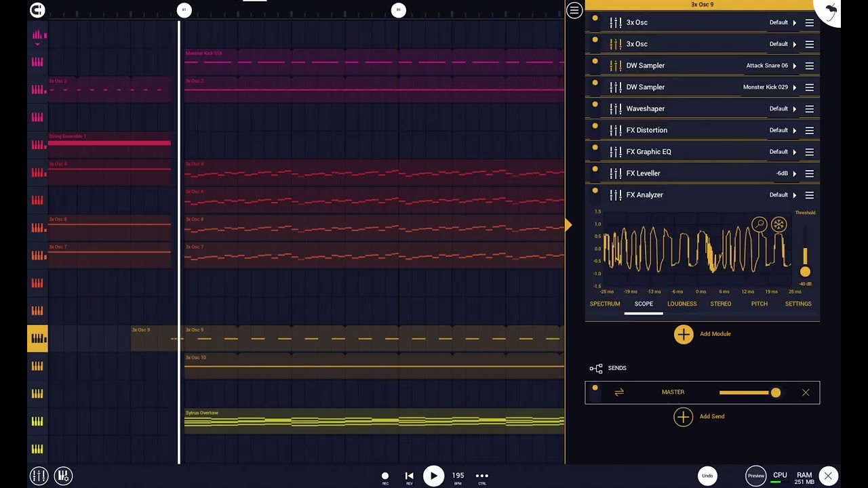Image resolution: width=868 pixels, height=488 pixels.
Task: Click the Preview button
Action: click(x=755, y=476)
